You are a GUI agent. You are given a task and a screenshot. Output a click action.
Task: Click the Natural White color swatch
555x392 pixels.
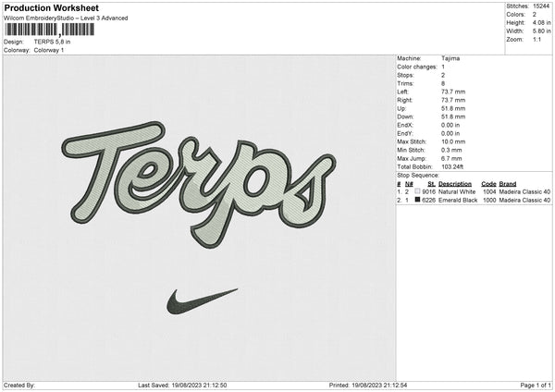click(417, 191)
